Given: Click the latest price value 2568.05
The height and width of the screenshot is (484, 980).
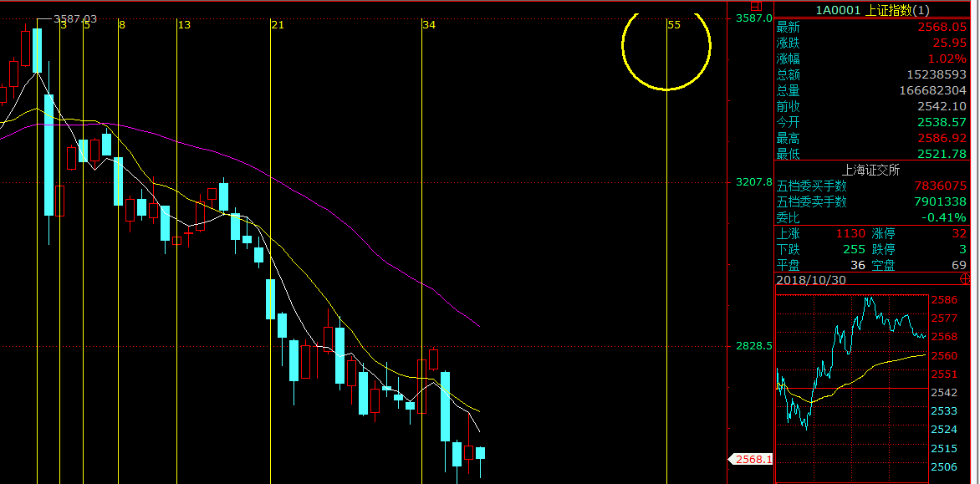Looking at the screenshot, I should tap(942, 27).
